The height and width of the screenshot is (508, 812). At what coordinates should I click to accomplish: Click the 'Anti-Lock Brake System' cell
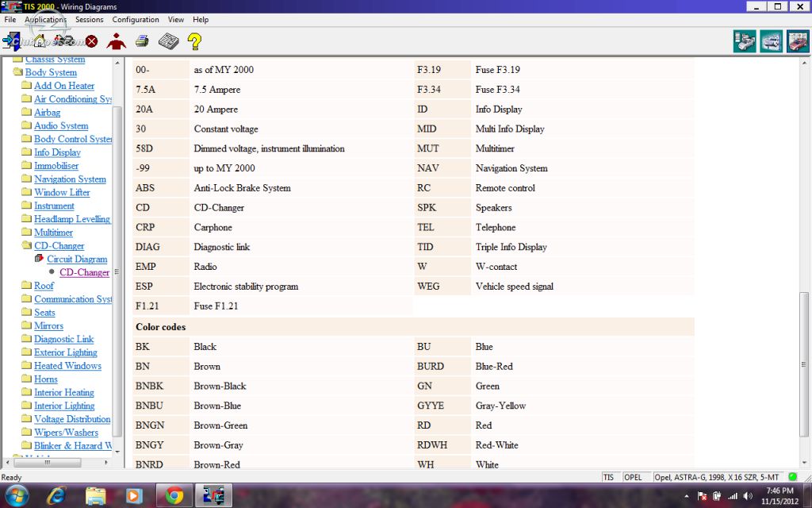click(301, 188)
